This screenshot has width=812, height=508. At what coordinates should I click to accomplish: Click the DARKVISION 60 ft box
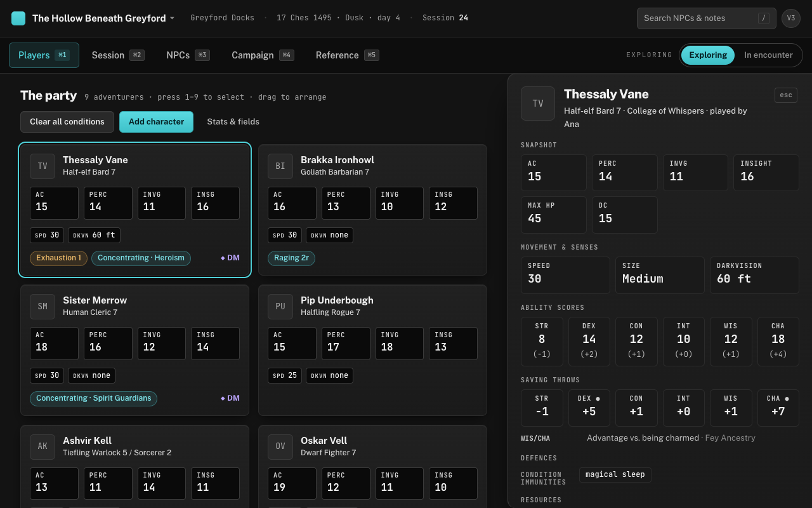754,275
